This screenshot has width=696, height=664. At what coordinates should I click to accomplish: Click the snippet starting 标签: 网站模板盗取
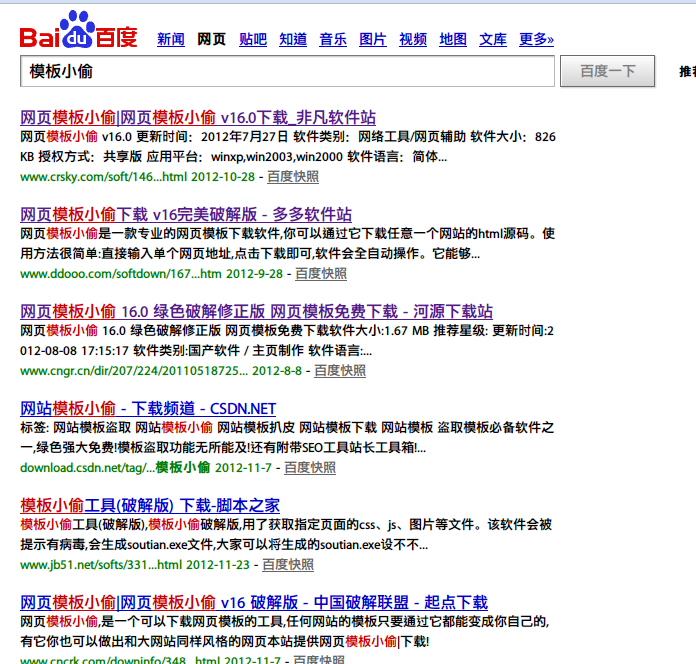coord(287,438)
